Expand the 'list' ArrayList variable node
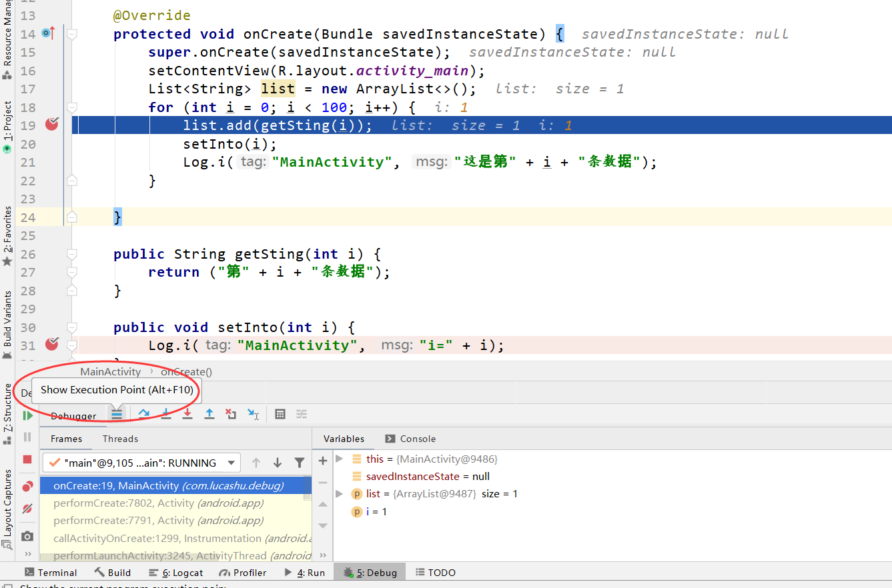This screenshot has height=588, width=892. pos(339,493)
